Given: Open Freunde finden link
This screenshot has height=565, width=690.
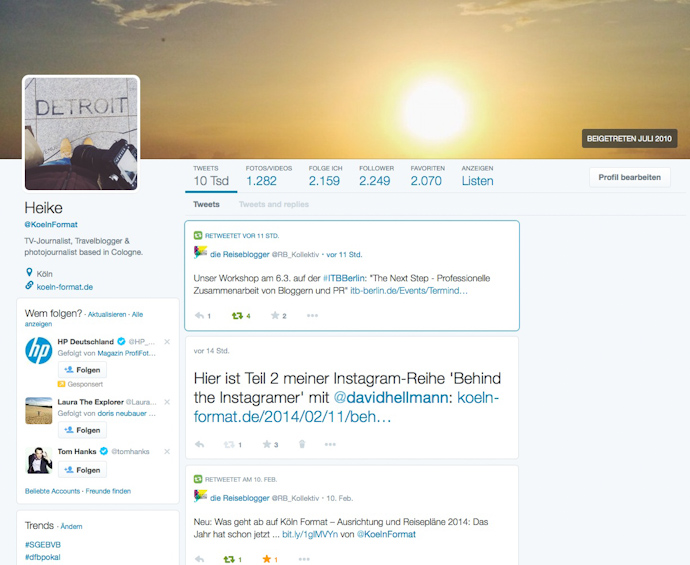Looking at the screenshot, I should pyautogui.click(x=108, y=491).
